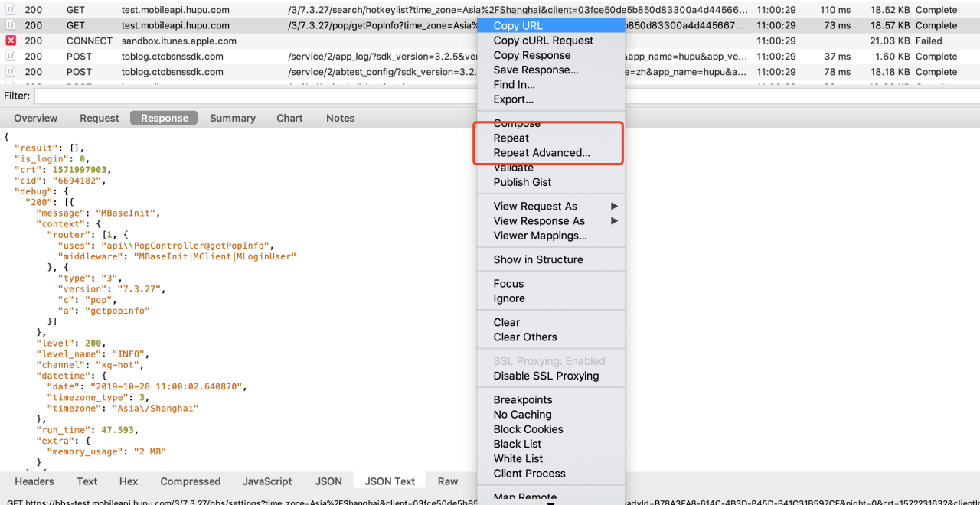Switch to the Raw response view tab
The image size is (980, 505).
point(448,481)
